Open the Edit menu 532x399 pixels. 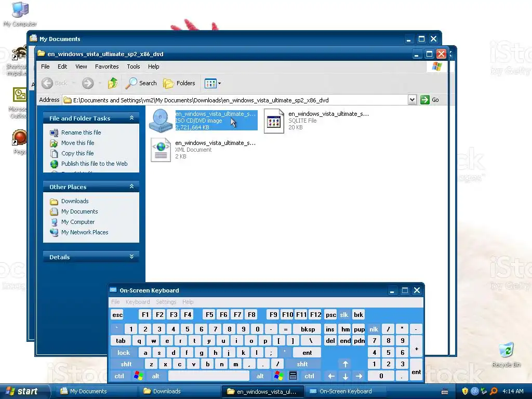pos(62,66)
